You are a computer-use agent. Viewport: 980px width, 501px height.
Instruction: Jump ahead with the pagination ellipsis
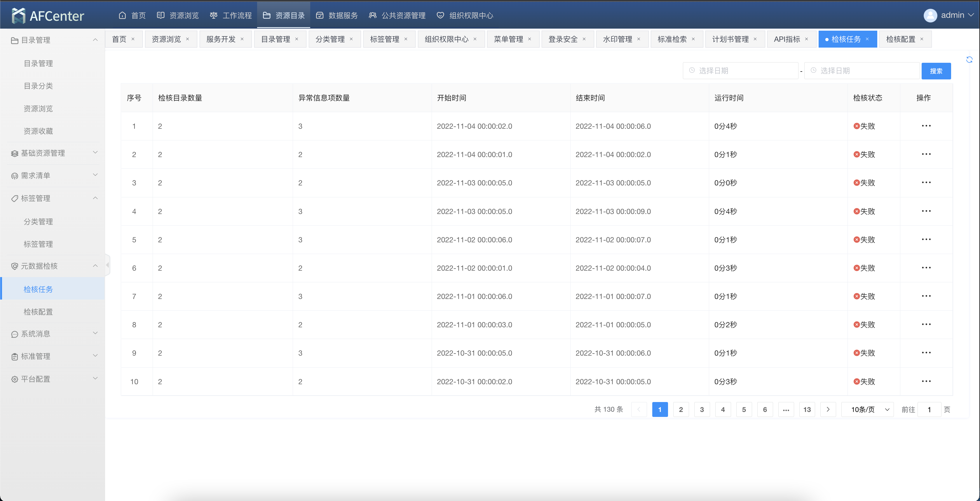coord(786,409)
